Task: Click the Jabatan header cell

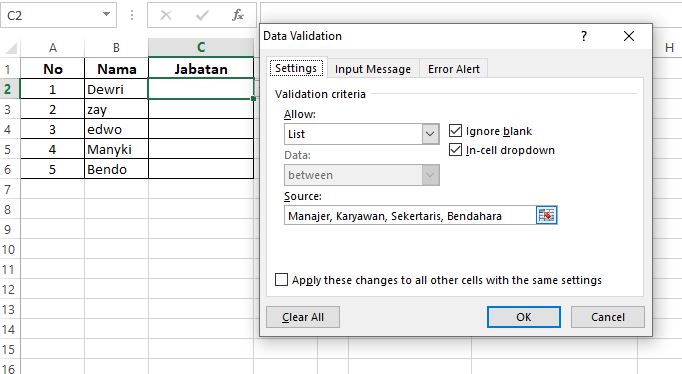Action: (x=201, y=69)
